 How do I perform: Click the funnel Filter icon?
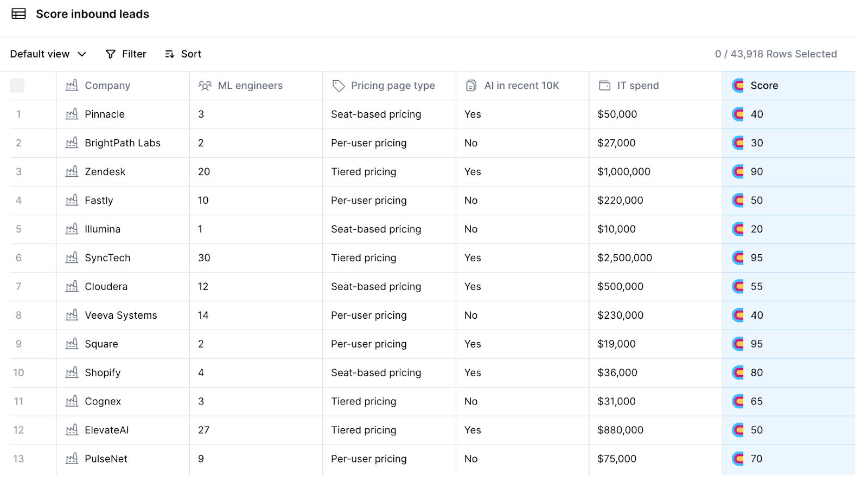[x=111, y=54]
